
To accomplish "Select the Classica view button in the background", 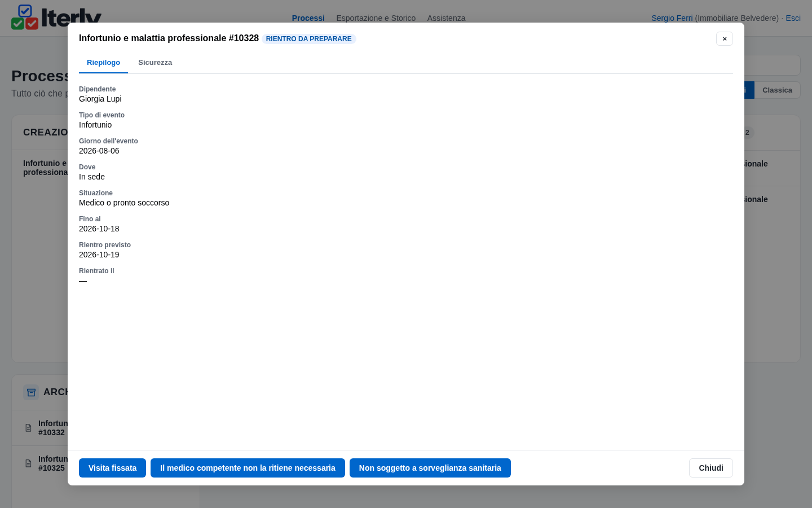I will point(777,90).
